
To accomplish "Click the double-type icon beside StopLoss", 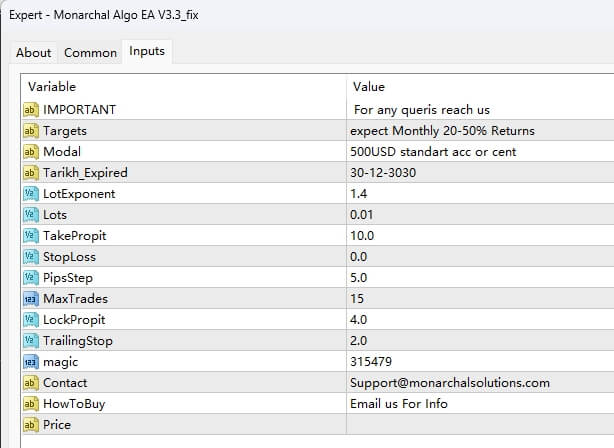I will (x=31, y=257).
